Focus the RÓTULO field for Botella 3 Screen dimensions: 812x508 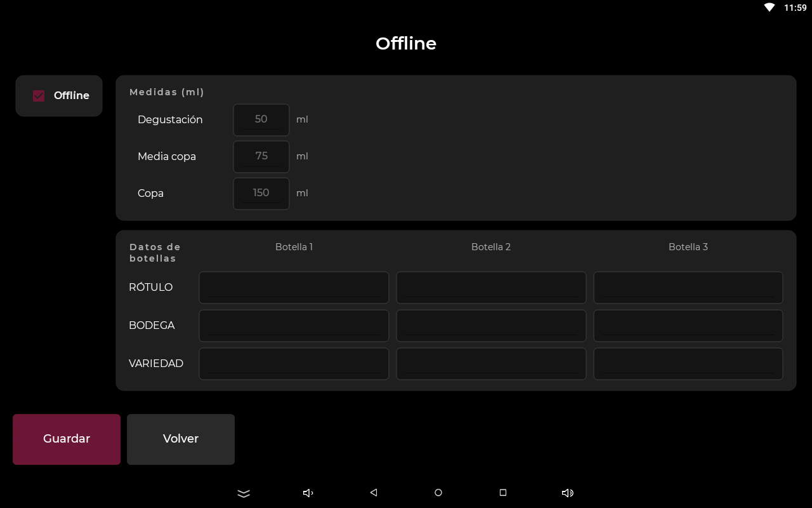[x=688, y=288]
